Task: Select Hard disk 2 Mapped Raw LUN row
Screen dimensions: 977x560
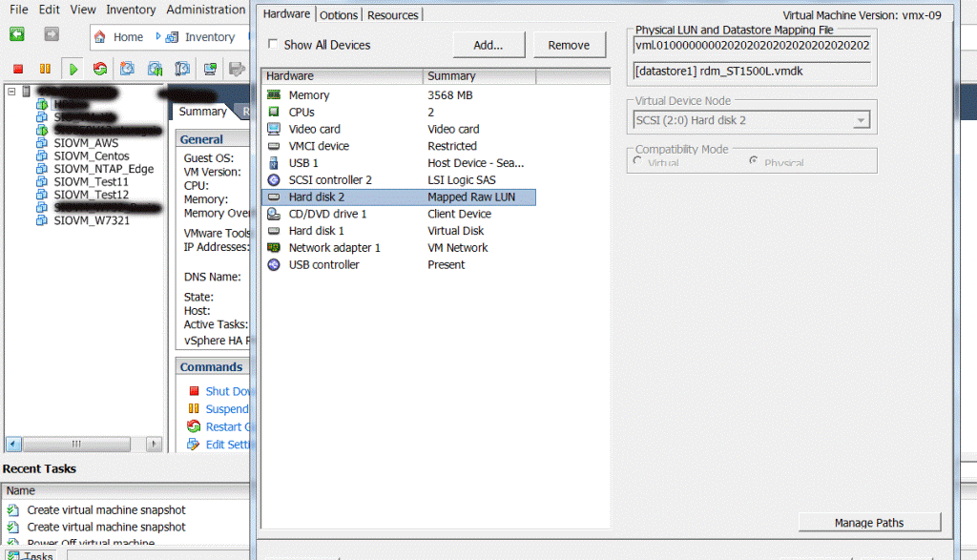Action: click(398, 197)
